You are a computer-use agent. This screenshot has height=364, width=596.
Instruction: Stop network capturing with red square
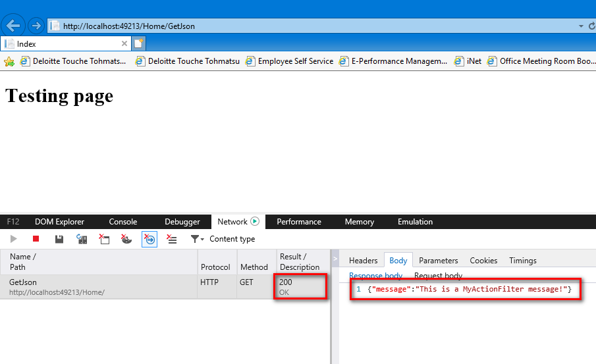pos(36,239)
